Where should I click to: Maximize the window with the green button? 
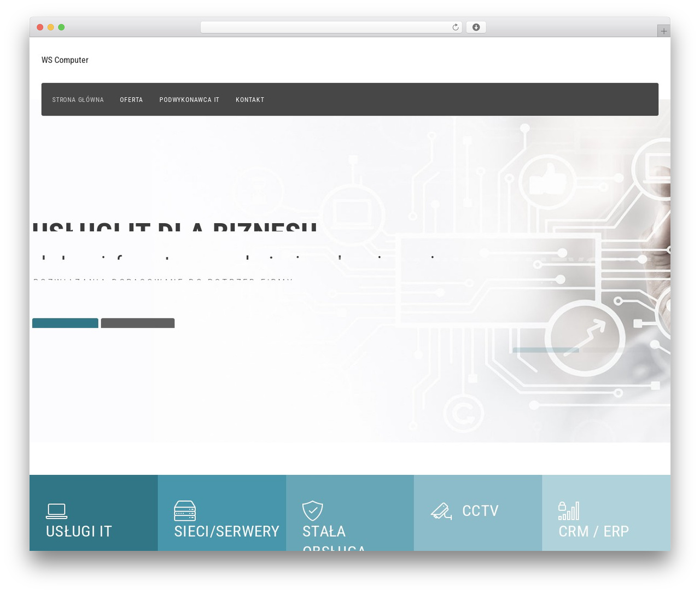click(61, 27)
